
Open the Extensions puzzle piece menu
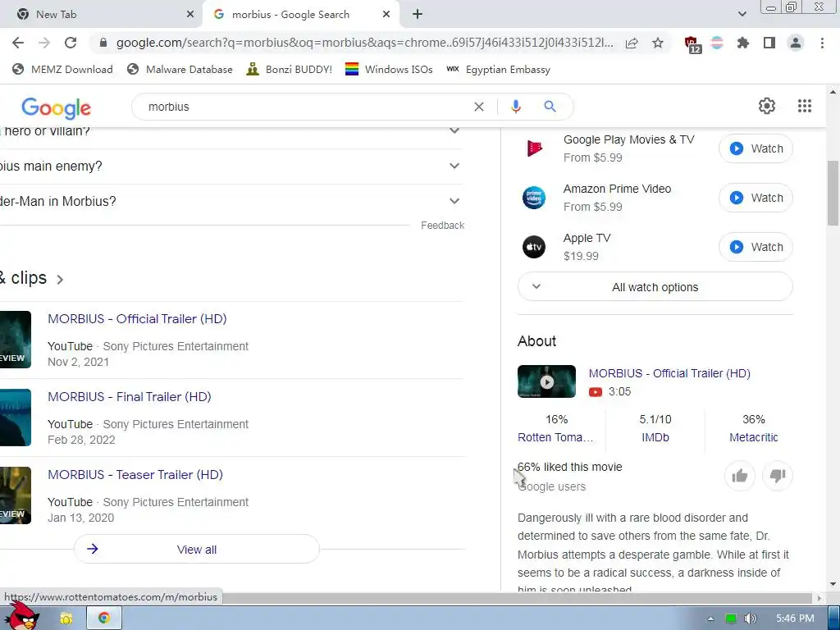click(742, 43)
